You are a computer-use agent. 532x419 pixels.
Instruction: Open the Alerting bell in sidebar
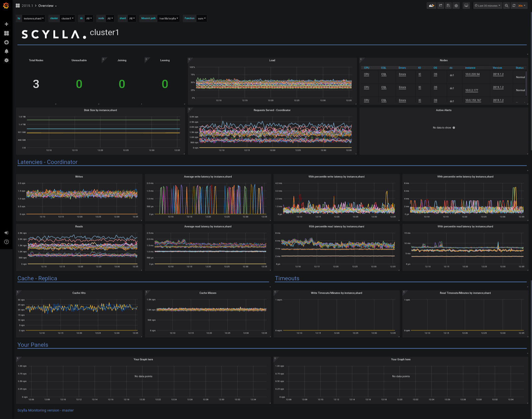tap(6, 51)
